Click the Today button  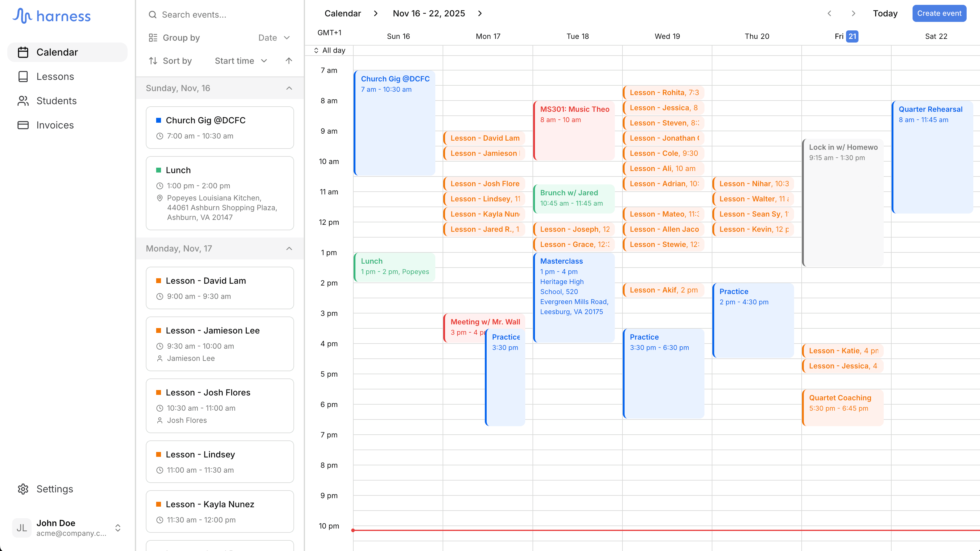885,14
